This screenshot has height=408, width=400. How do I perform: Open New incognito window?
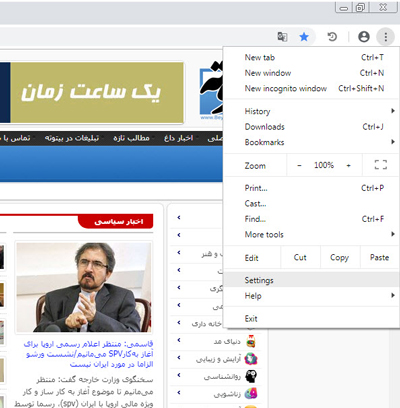[x=311, y=88]
